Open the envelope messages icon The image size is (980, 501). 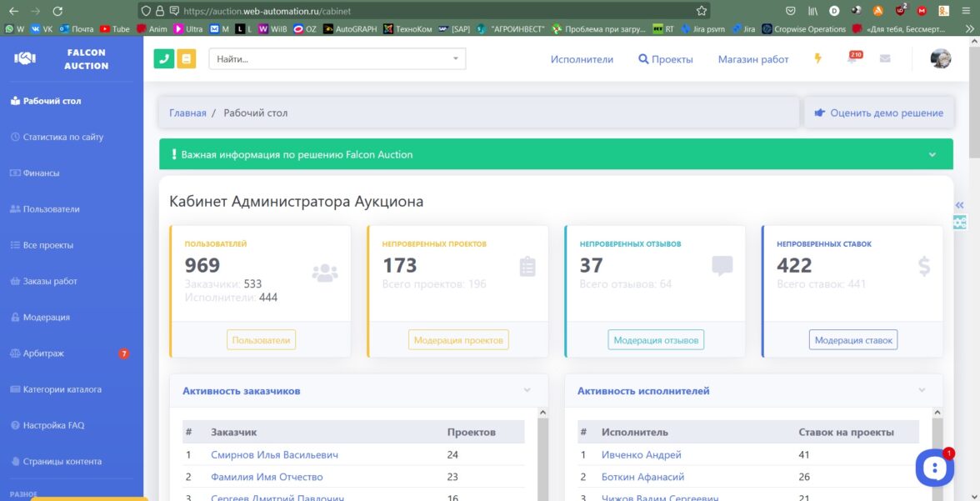point(884,59)
